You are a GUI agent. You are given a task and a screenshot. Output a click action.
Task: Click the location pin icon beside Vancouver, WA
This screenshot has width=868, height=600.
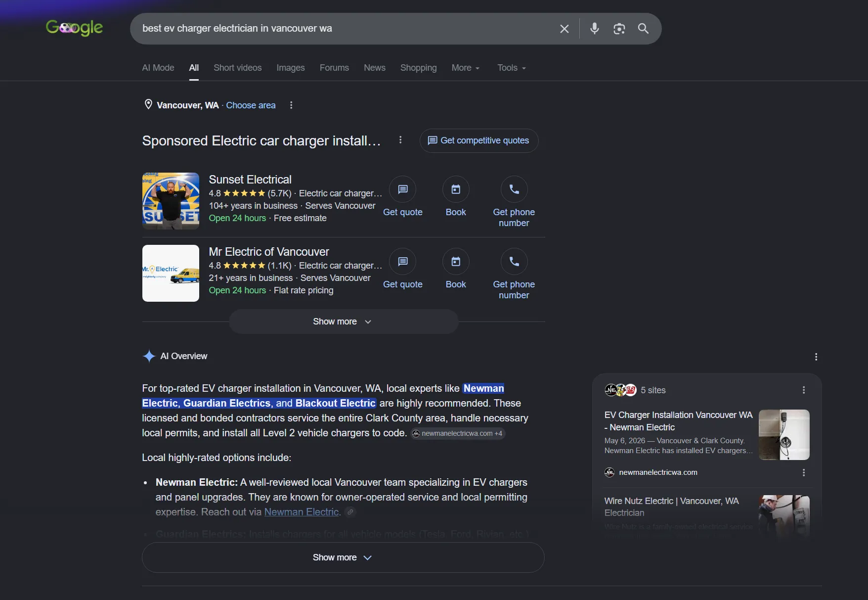[x=148, y=104]
